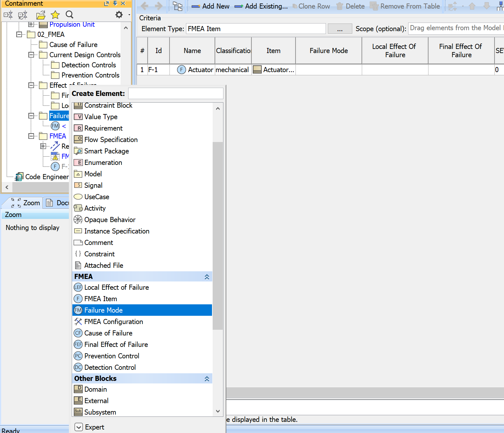504x433 pixels.
Task: Expand the Propulsion Unit node
Action: tap(31, 24)
